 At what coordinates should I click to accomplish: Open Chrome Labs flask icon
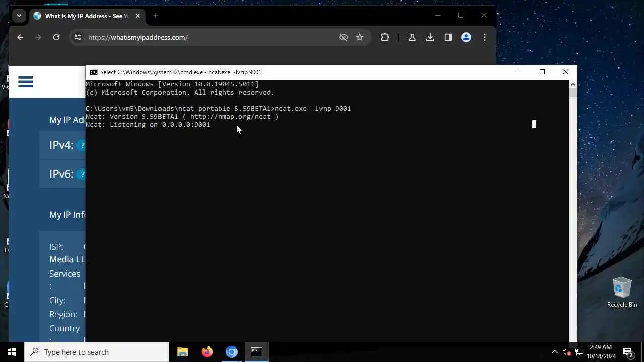[412, 37]
